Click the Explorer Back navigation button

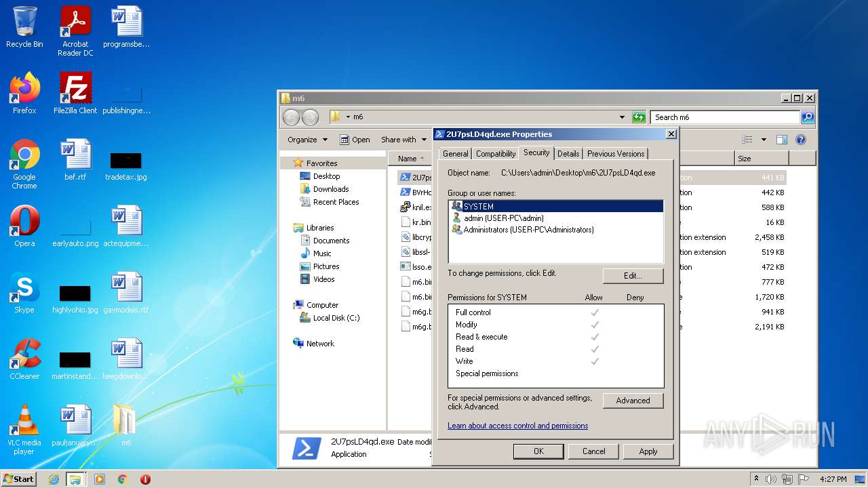(x=291, y=117)
